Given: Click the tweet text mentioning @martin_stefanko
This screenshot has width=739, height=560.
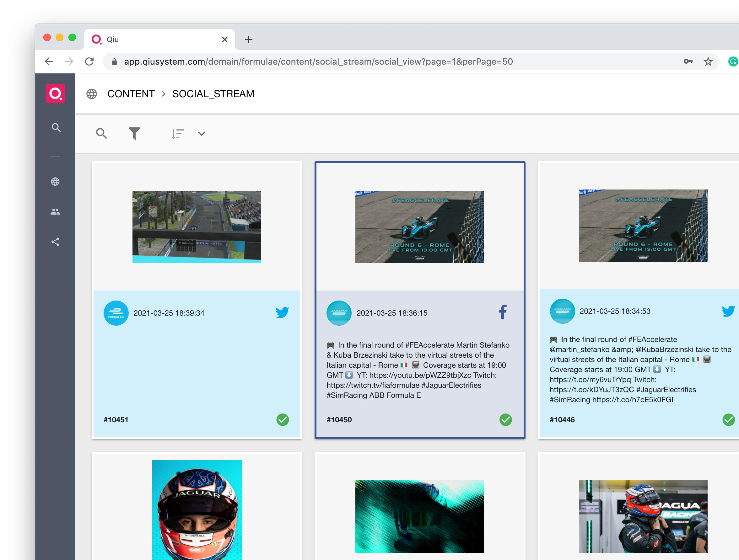Looking at the screenshot, I should tap(640, 369).
